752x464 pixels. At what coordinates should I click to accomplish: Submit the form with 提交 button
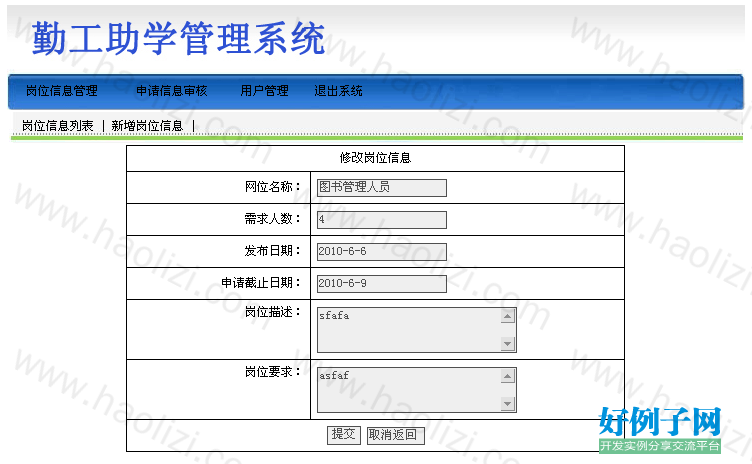click(343, 435)
